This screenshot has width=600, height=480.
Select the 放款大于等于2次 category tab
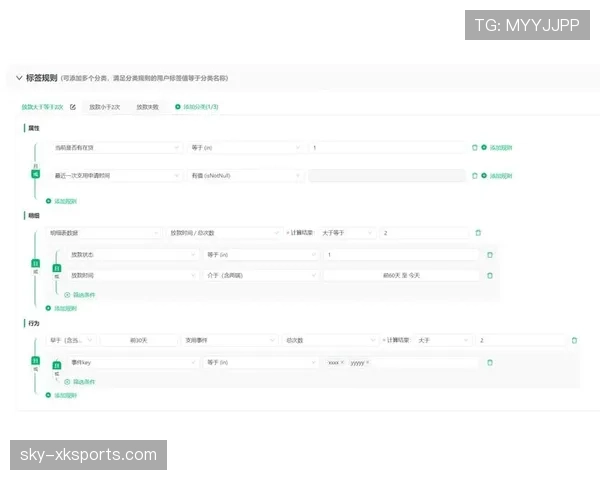tap(42, 107)
